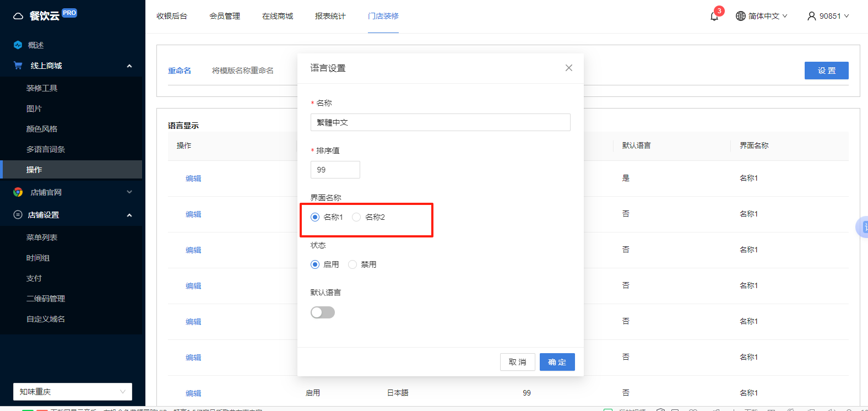Image resolution: width=868 pixels, height=411 pixels.
Task: Open 操作 in the sidebar
Action: pos(71,170)
